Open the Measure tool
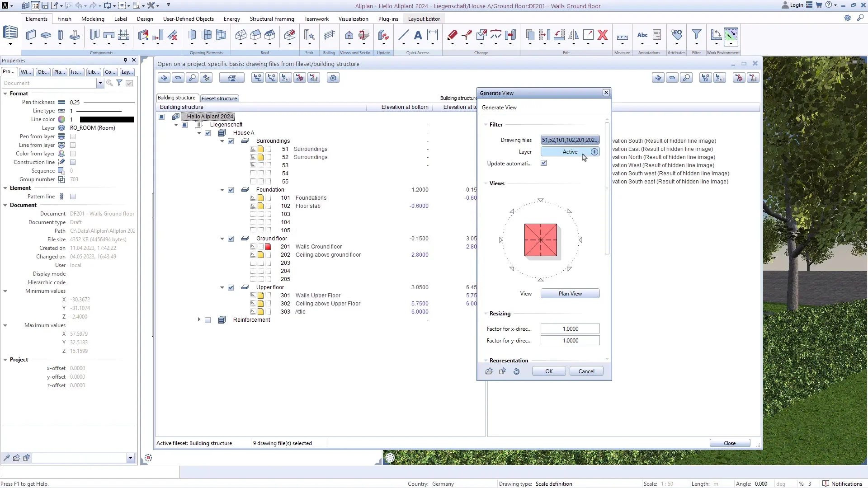 622,37
